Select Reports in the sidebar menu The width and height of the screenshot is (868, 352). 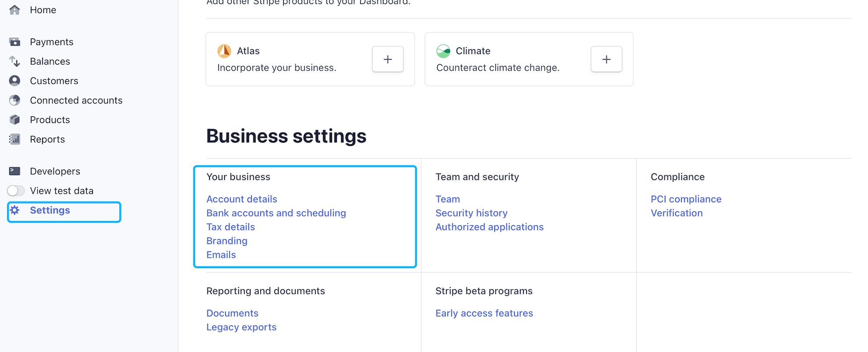[47, 140]
